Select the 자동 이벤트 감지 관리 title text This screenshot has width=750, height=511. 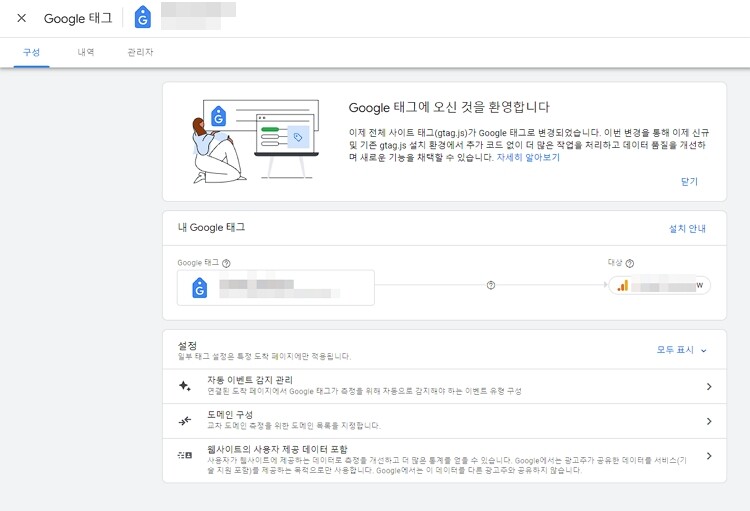coord(250,380)
